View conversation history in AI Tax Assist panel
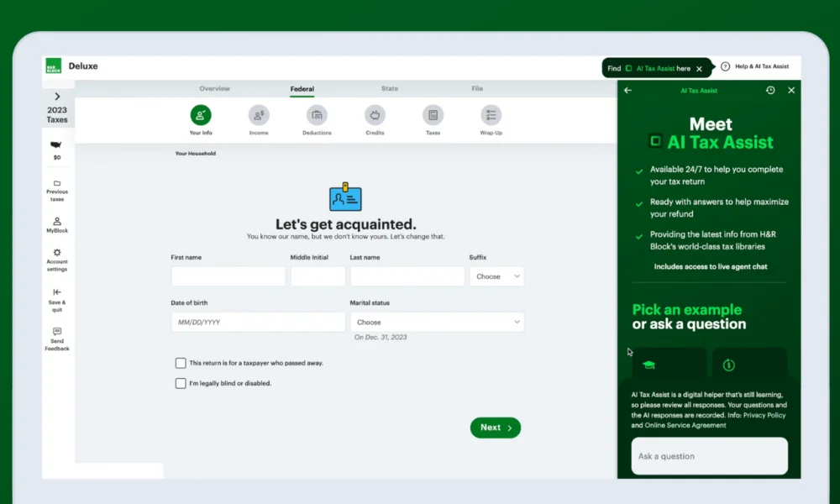 coord(770,90)
